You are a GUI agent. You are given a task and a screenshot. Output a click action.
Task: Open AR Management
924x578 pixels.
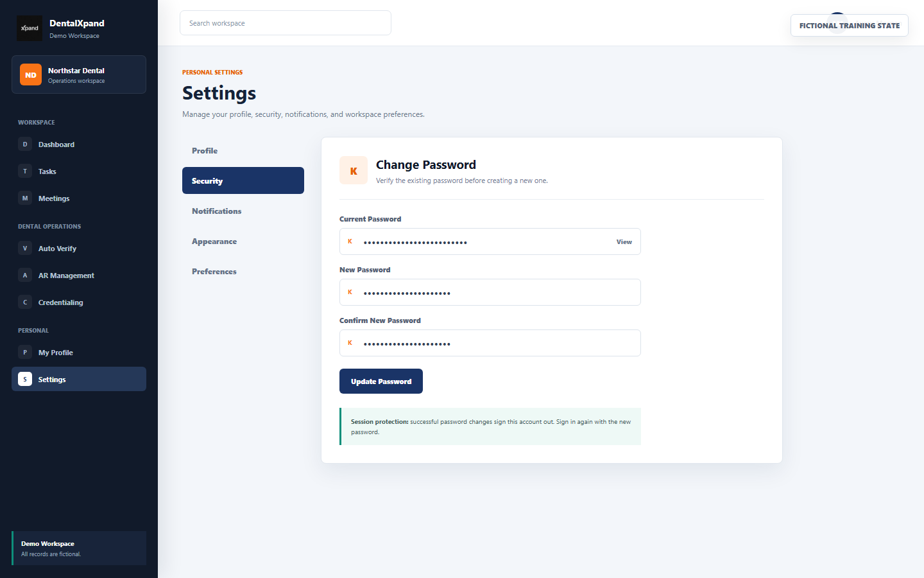pyautogui.click(x=79, y=276)
